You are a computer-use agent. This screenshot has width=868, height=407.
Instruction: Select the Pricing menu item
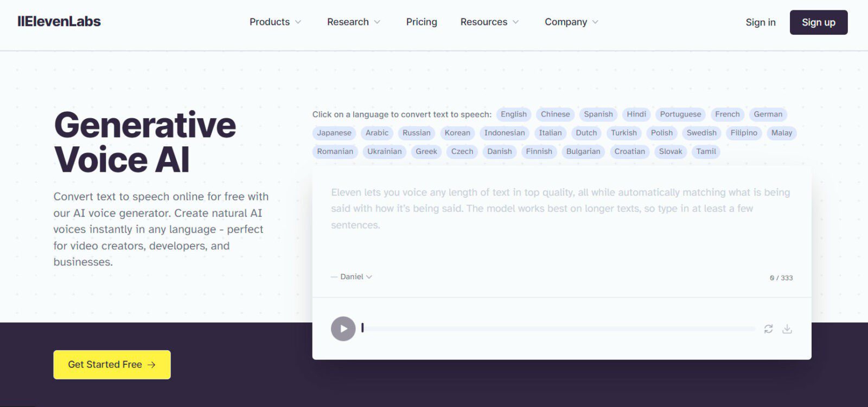coord(421,22)
